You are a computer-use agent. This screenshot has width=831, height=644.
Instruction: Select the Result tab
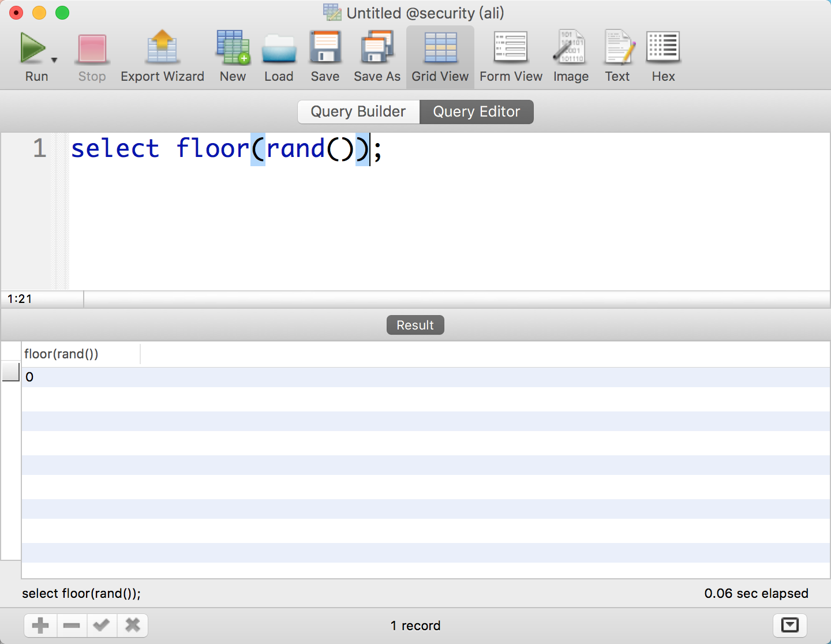tap(415, 325)
